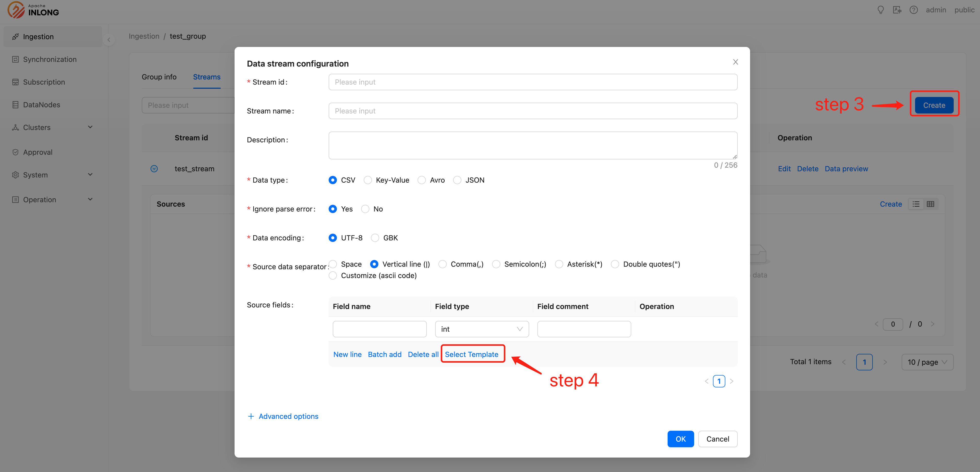This screenshot has height=472, width=980.
Task: Open the 10 / page size dropdown
Action: point(927,362)
